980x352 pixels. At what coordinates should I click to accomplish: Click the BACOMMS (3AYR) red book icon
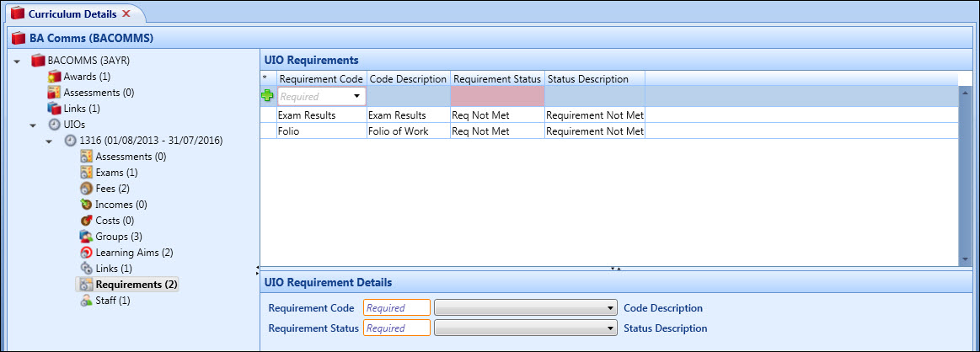pyautogui.click(x=39, y=61)
